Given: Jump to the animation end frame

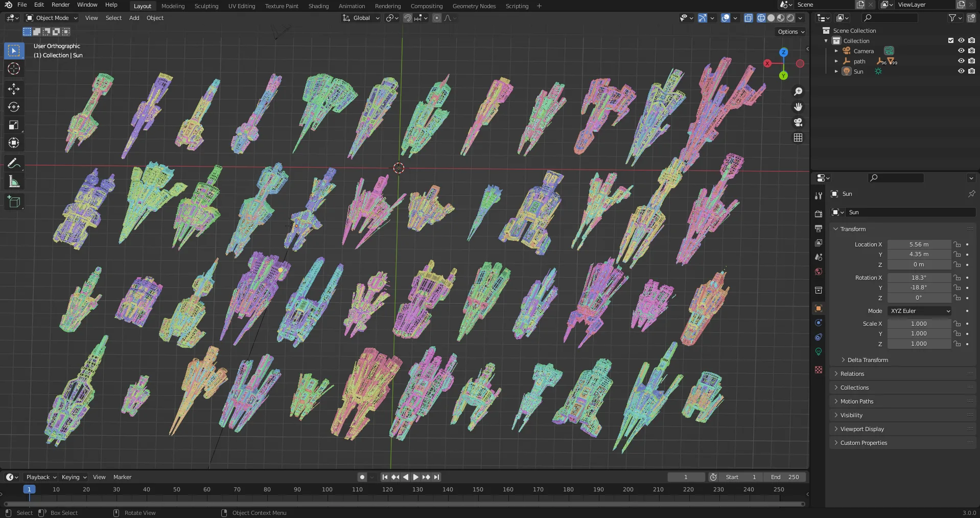Looking at the screenshot, I should pyautogui.click(x=436, y=477).
